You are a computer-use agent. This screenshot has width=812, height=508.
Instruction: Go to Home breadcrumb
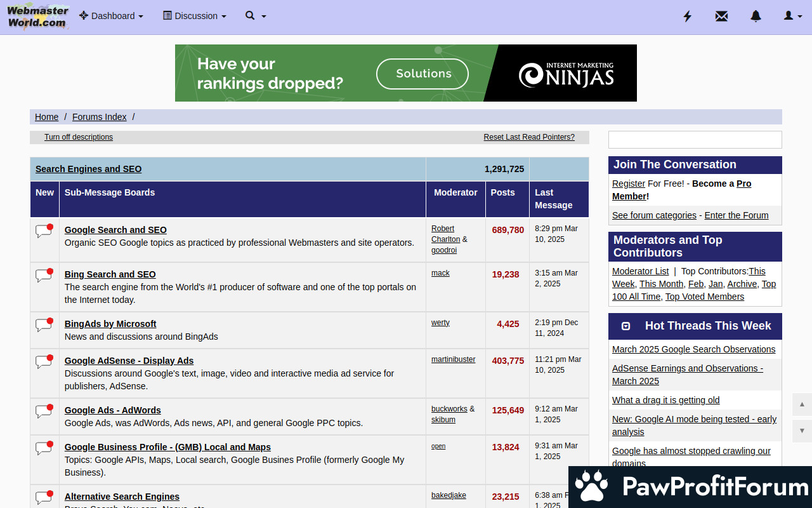coord(46,117)
